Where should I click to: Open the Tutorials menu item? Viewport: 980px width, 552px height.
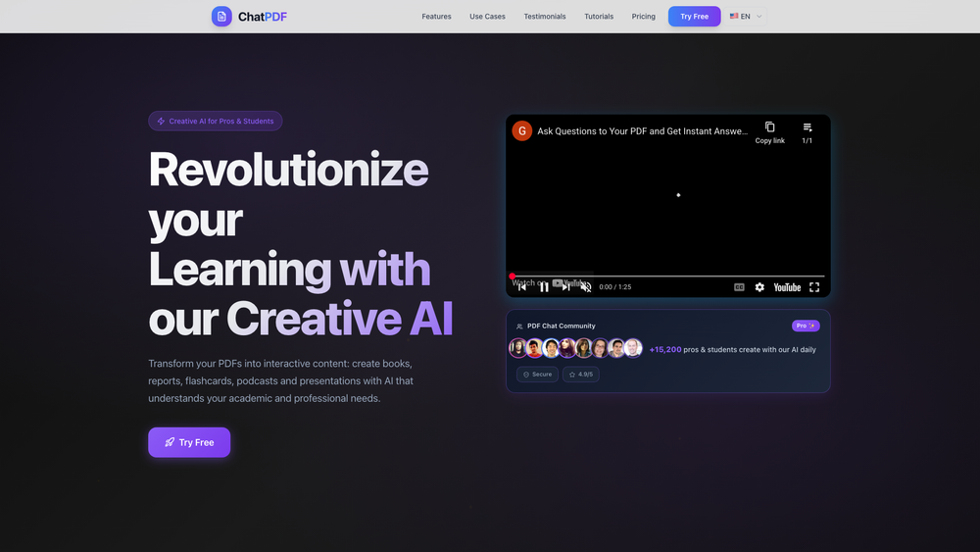click(x=599, y=17)
